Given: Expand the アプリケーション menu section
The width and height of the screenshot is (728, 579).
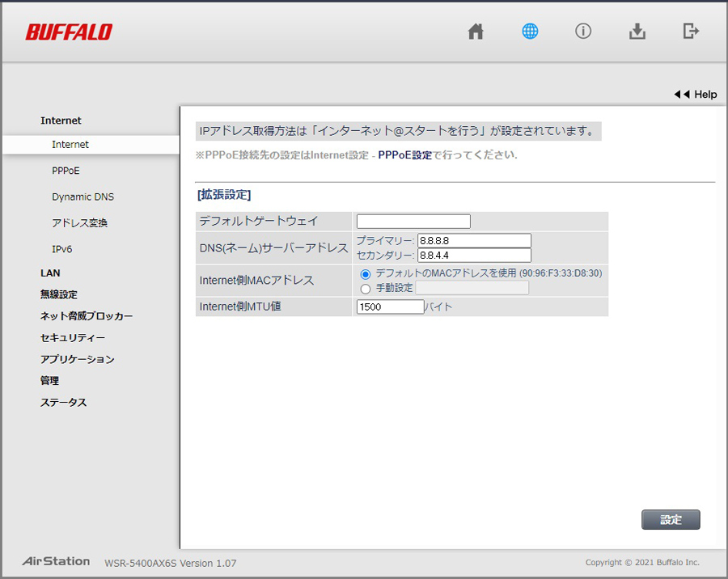Looking at the screenshot, I should [x=78, y=359].
